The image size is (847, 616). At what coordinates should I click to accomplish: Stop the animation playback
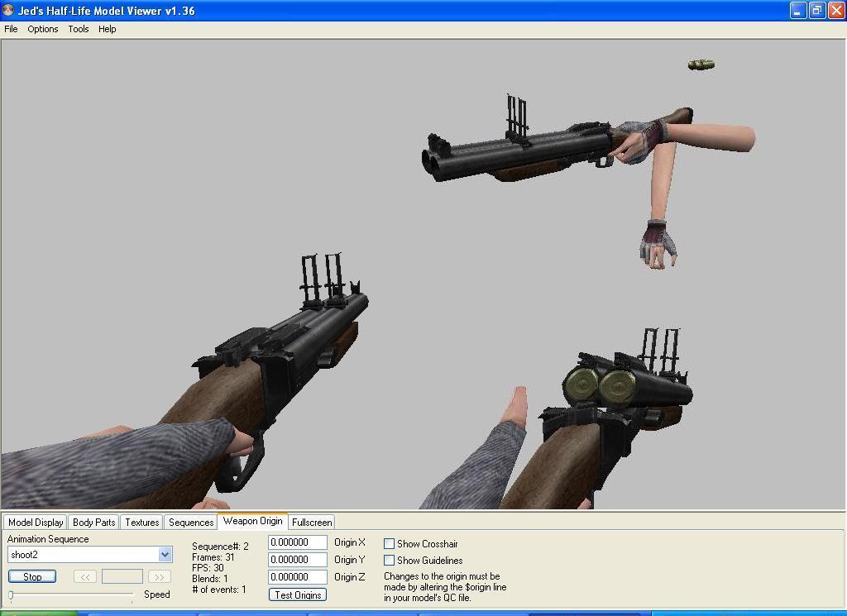[32, 576]
